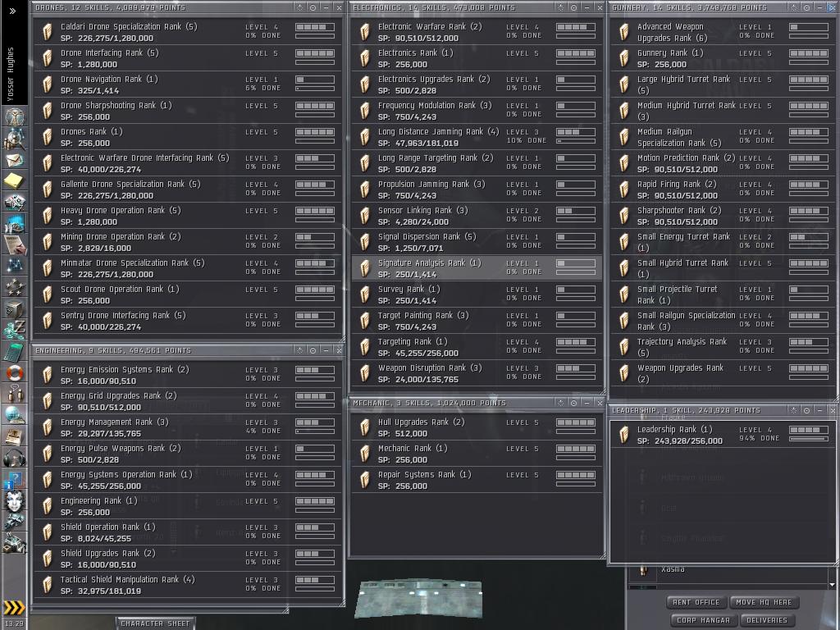This screenshot has height=630, width=840.
Task: Click the Yosser Hughes character name
Action: click(10, 74)
